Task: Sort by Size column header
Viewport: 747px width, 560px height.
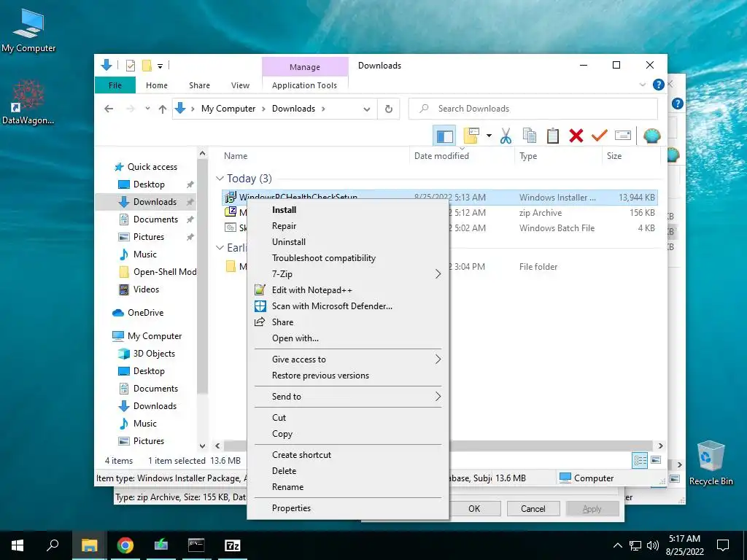Action: [x=614, y=156]
